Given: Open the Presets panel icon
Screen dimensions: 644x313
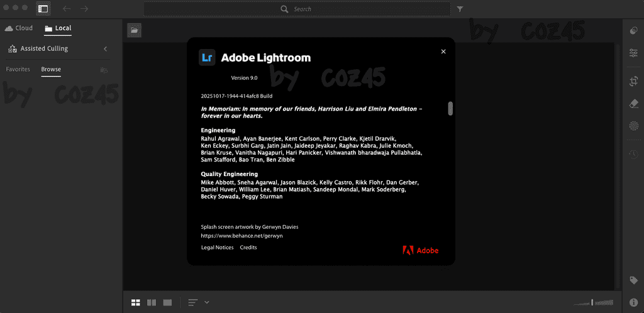Looking at the screenshot, I should point(634,30).
